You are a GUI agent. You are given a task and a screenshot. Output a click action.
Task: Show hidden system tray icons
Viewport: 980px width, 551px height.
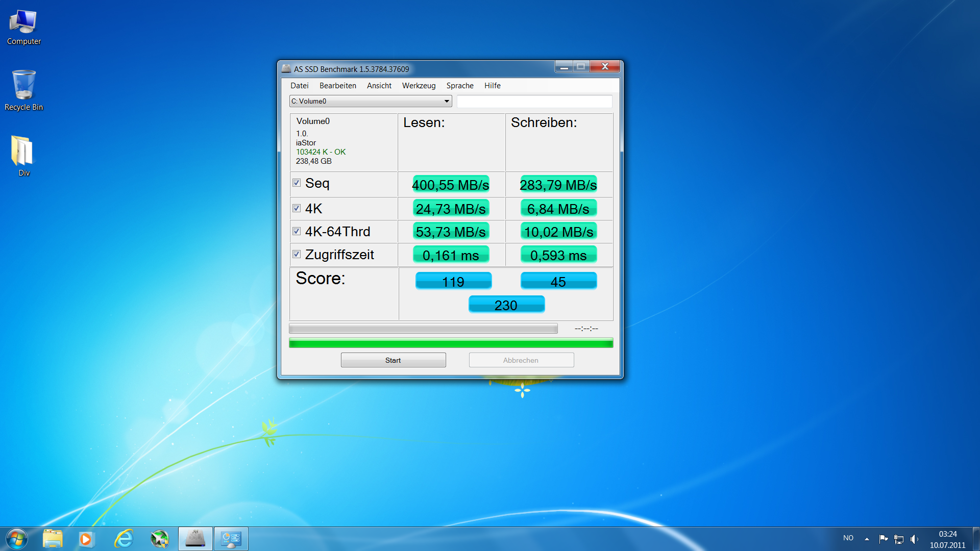[x=867, y=539]
